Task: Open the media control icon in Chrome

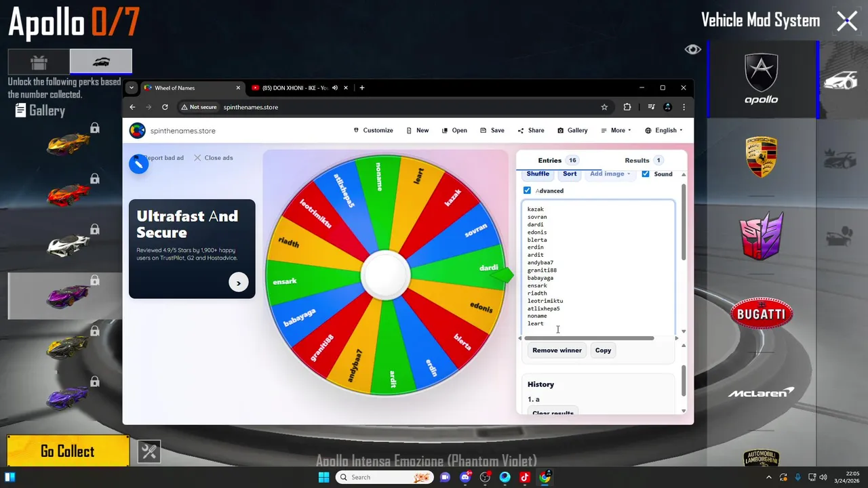Action: pos(651,107)
